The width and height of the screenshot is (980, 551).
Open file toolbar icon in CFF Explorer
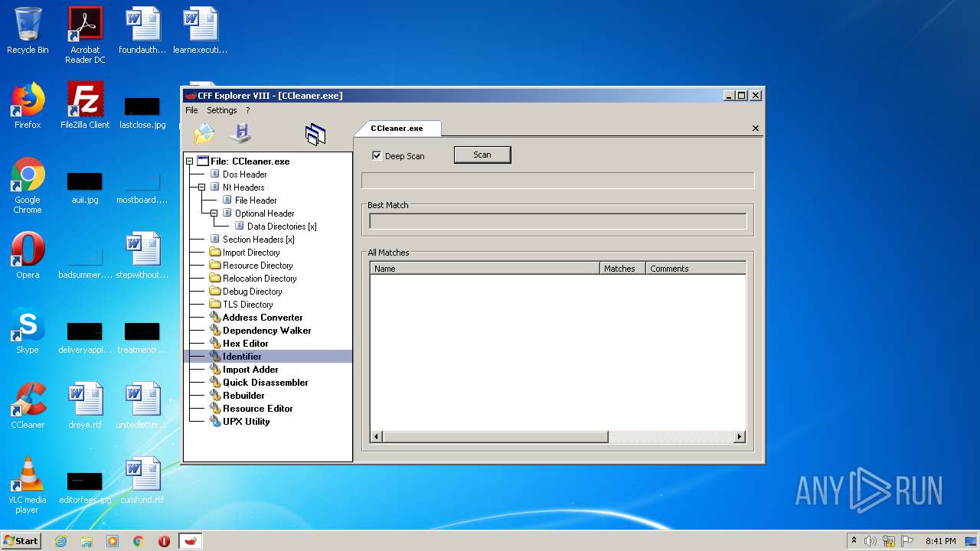[204, 134]
